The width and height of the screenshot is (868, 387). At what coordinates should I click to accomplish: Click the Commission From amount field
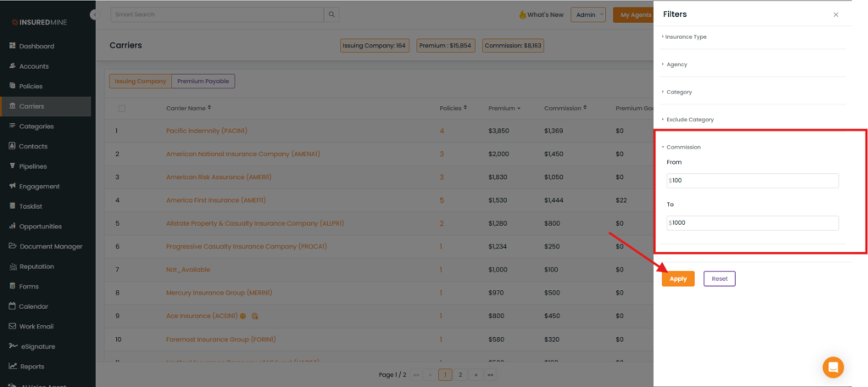coord(753,181)
